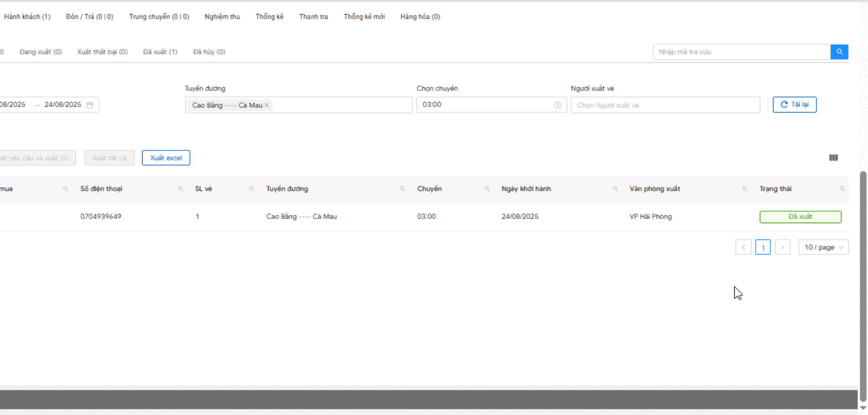Click search icon in Trạng thái column

pos(842,189)
